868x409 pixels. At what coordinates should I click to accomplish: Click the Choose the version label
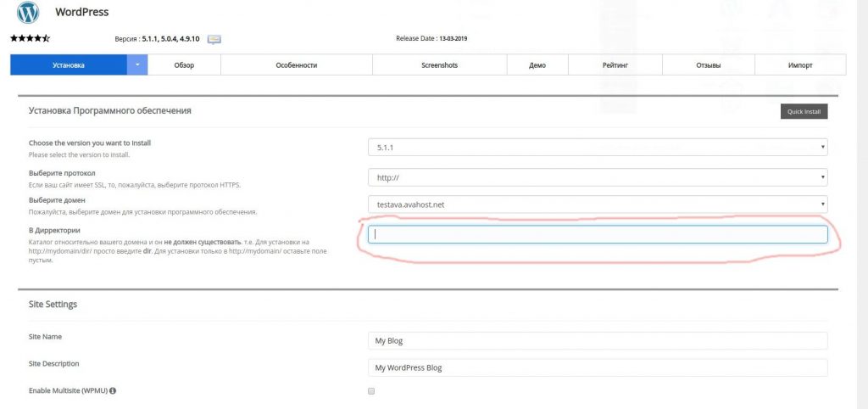[x=90, y=143]
